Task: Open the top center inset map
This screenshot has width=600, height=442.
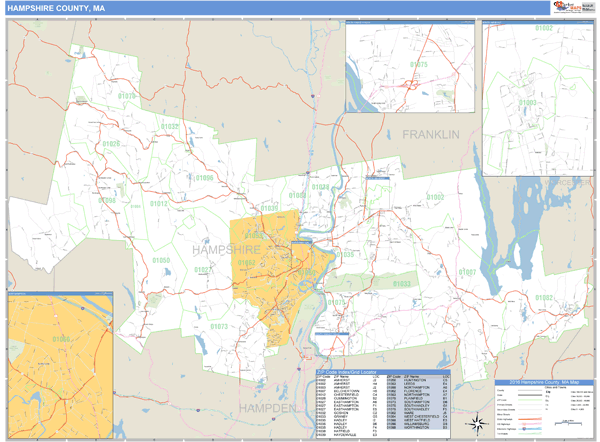Action: (409, 68)
